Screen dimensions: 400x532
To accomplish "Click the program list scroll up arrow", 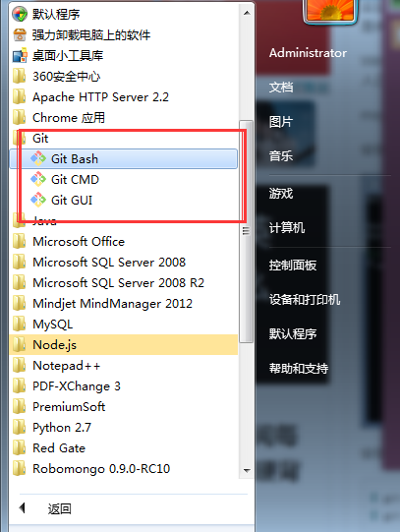I will tap(247, 13).
